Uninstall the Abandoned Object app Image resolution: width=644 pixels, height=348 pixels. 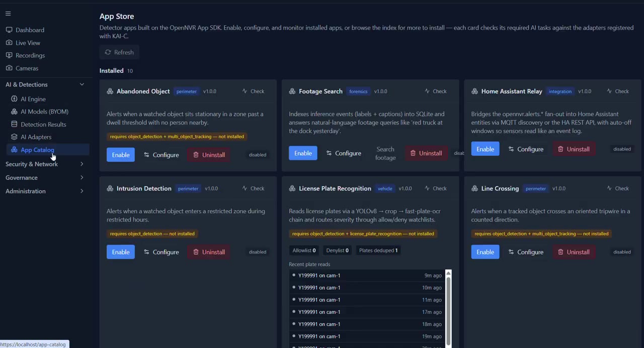pyautogui.click(x=209, y=155)
